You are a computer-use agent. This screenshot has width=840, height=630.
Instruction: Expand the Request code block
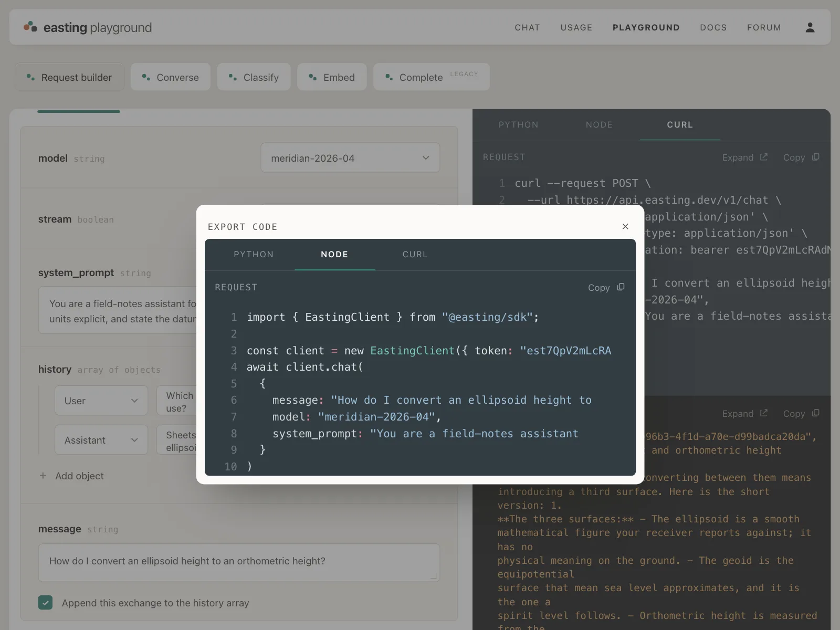point(744,157)
